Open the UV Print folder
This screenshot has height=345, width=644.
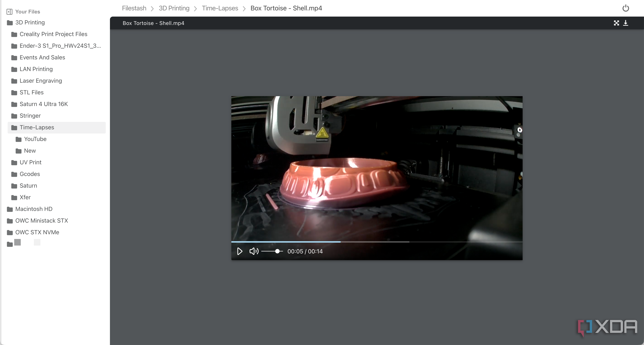(x=31, y=162)
